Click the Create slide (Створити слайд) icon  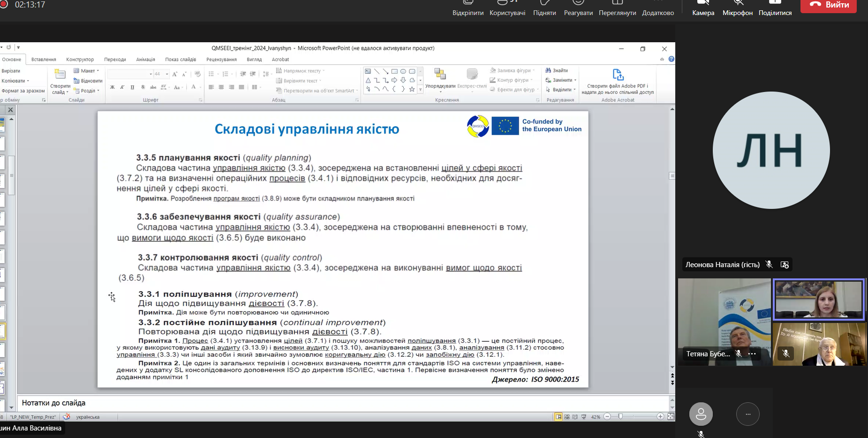coord(60,75)
